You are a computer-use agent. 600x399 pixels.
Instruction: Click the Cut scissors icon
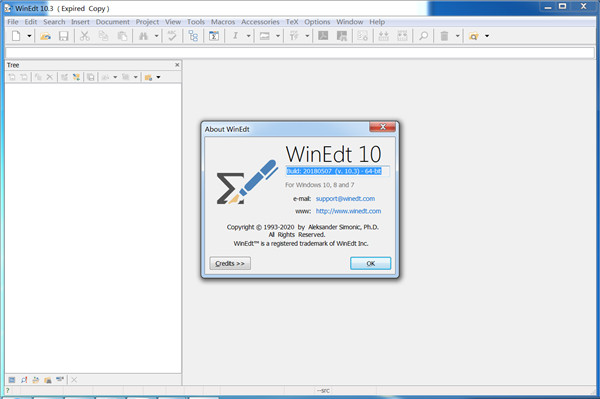click(x=85, y=36)
